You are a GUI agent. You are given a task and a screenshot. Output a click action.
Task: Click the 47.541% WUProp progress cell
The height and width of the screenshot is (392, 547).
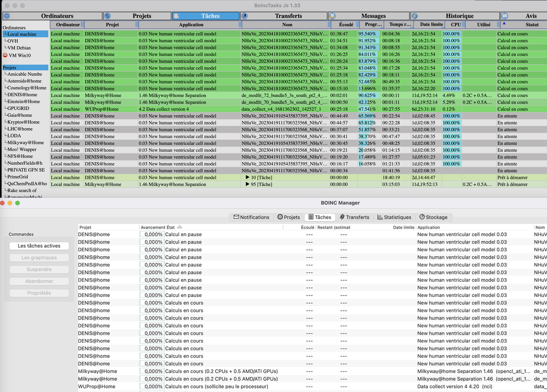click(369, 109)
